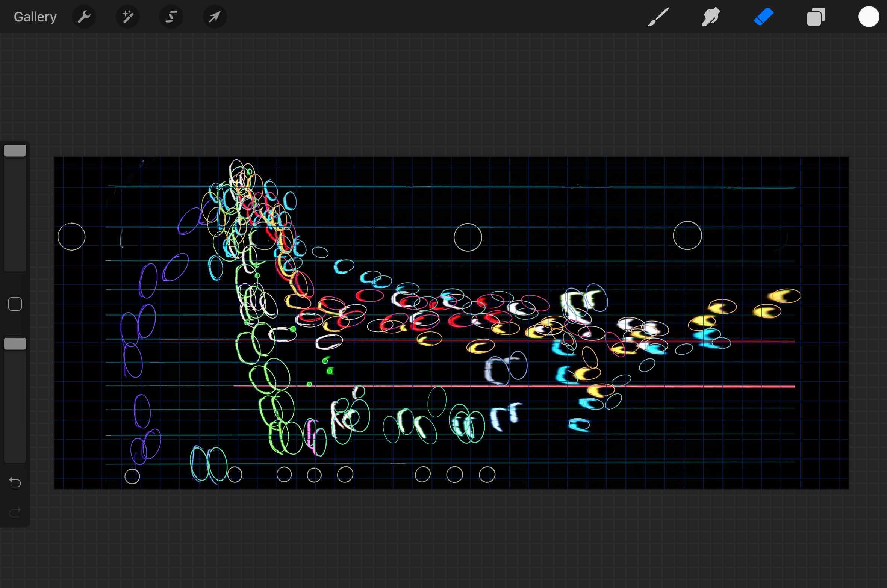Open the Adjustments magic wand menu
Image resolution: width=887 pixels, height=588 pixels.
[128, 17]
